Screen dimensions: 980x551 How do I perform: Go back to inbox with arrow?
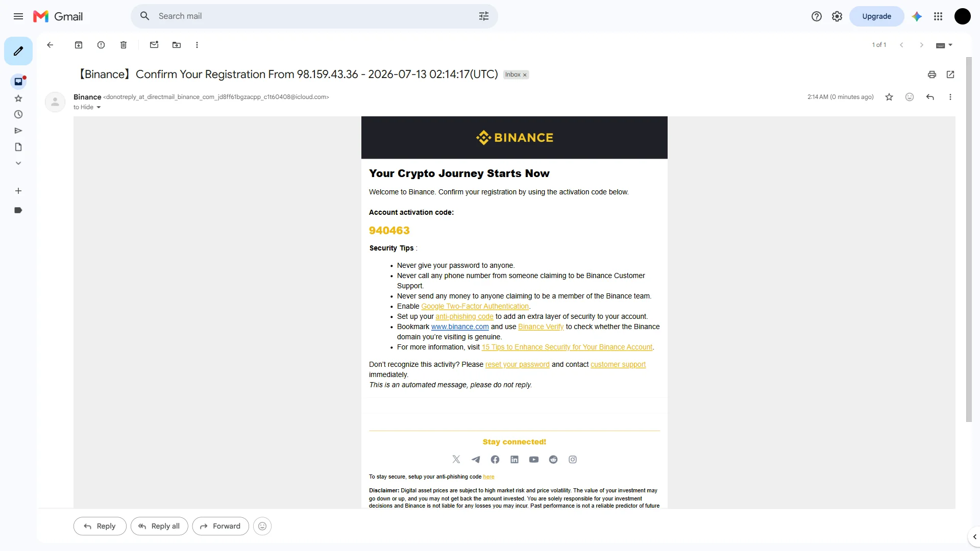click(x=50, y=45)
